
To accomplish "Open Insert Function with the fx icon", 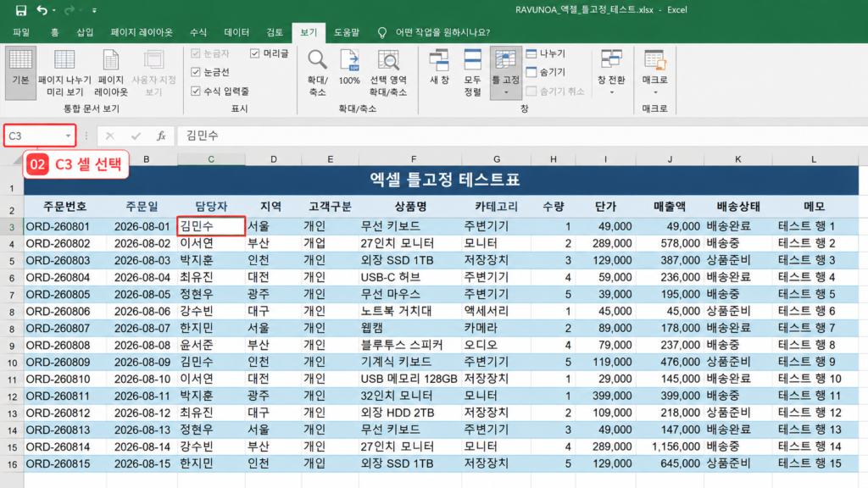I will coord(161,136).
